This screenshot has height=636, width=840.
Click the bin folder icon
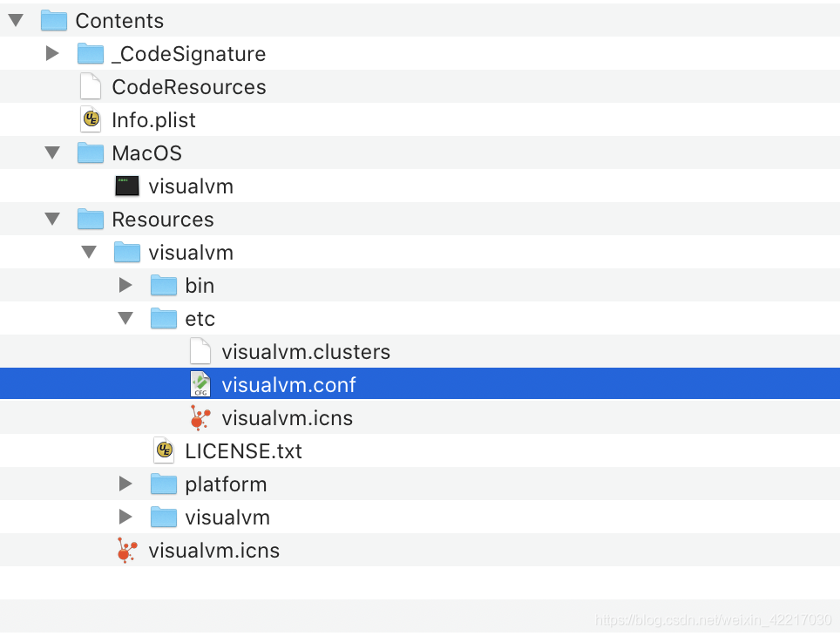(164, 285)
